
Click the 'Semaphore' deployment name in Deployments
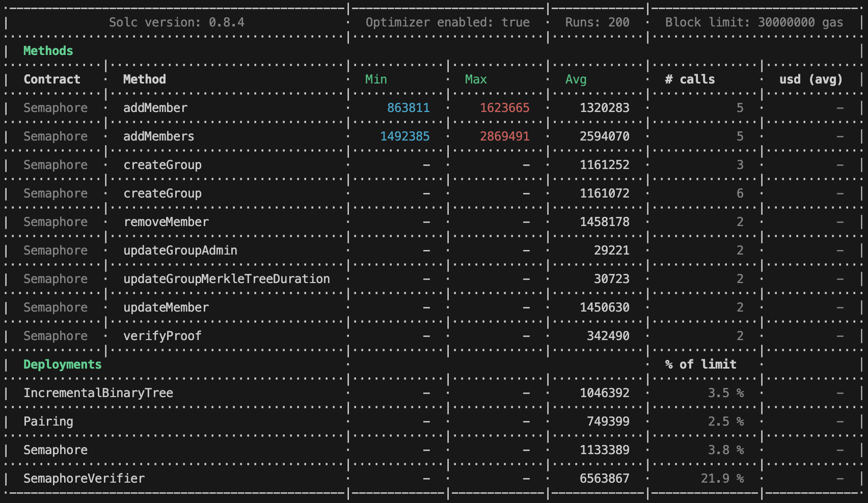[56, 450]
